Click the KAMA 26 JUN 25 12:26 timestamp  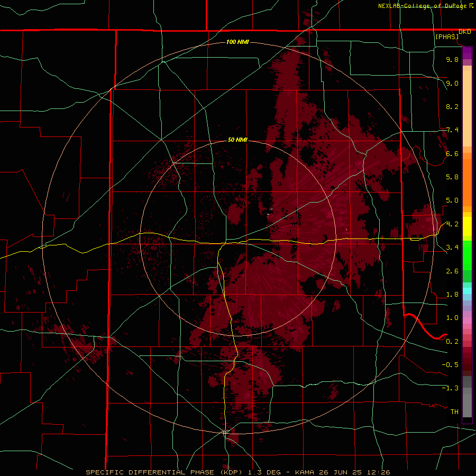click(x=342, y=472)
